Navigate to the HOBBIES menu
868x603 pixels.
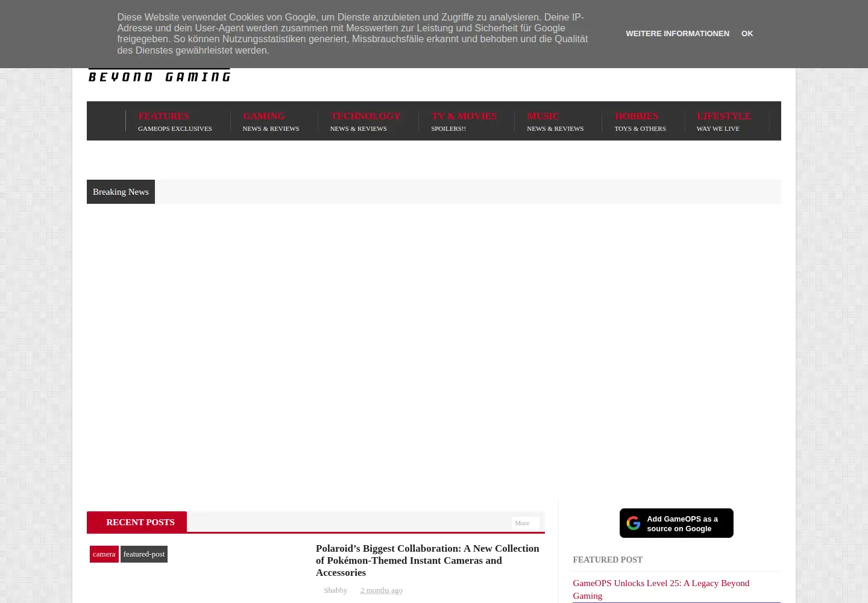[x=640, y=121]
